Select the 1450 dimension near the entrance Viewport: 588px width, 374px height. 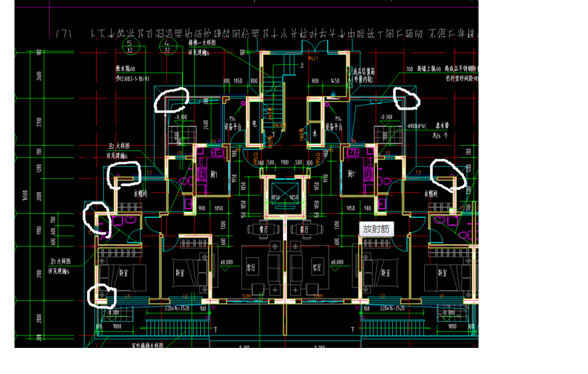(x=335, y=81)
